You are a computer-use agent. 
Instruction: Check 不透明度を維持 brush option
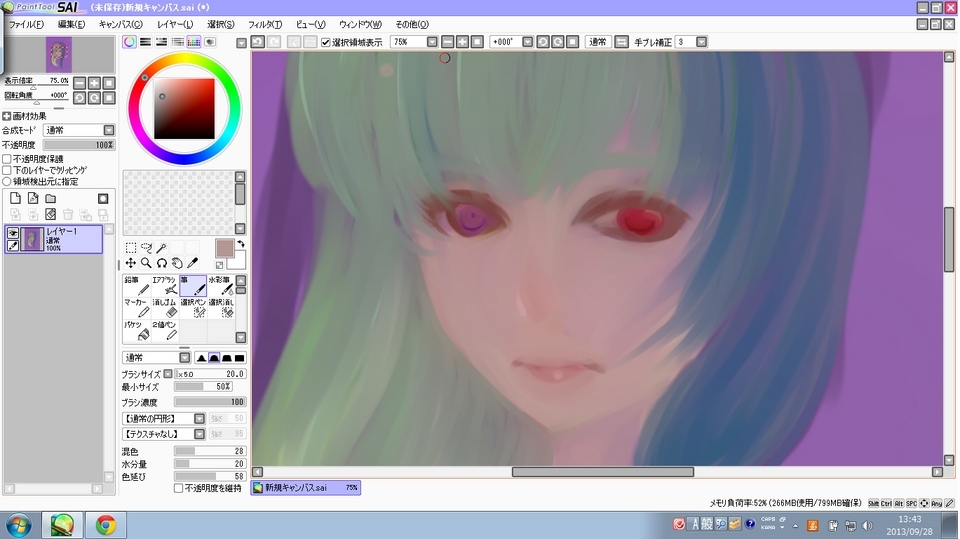click(x=178, y=488)
